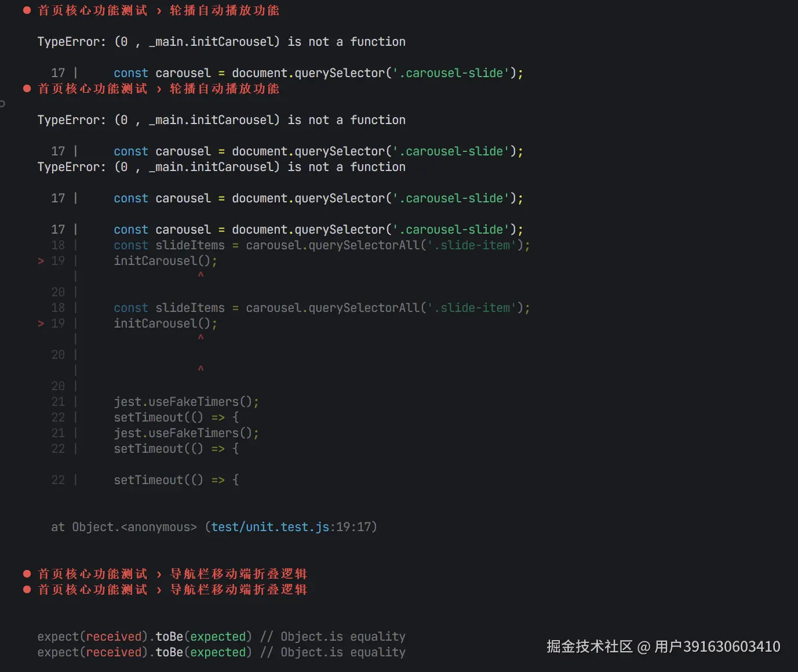The width and height of the screenshot is (798, 672).
Task: Select line number 17 in the code frame
Action: (x=58, y=72)
